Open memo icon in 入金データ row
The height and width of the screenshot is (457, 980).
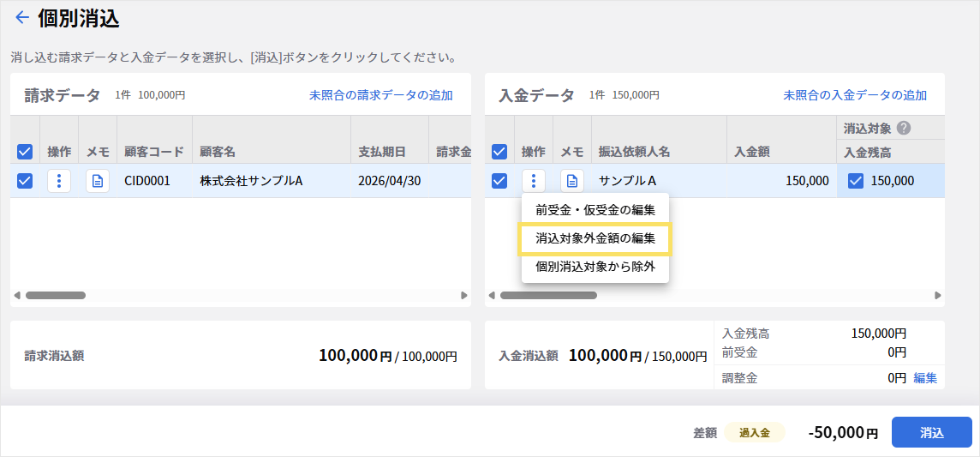(x=572, y=181)
